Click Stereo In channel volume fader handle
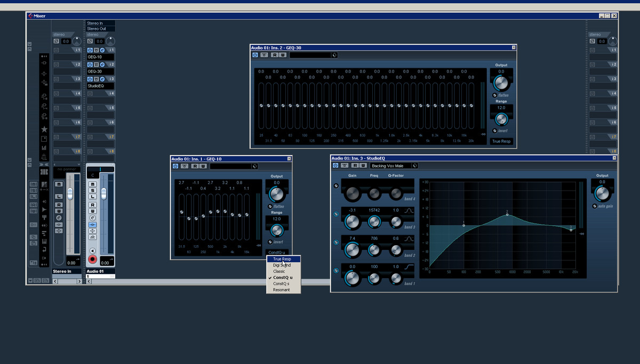640x364 pixels. 69,193
